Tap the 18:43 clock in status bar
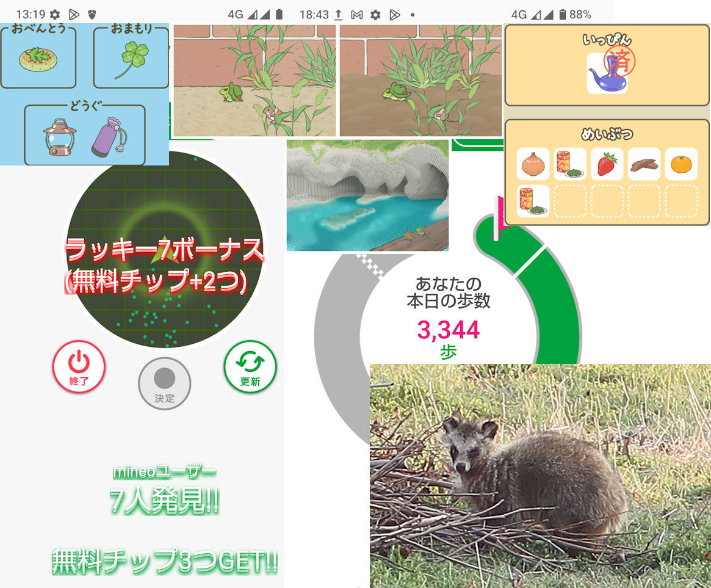The image size is (711, 588). 314,15
